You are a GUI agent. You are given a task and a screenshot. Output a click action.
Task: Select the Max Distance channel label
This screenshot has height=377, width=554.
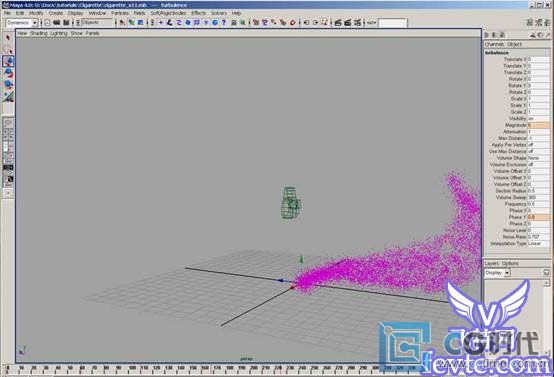[x=512, y=138]
